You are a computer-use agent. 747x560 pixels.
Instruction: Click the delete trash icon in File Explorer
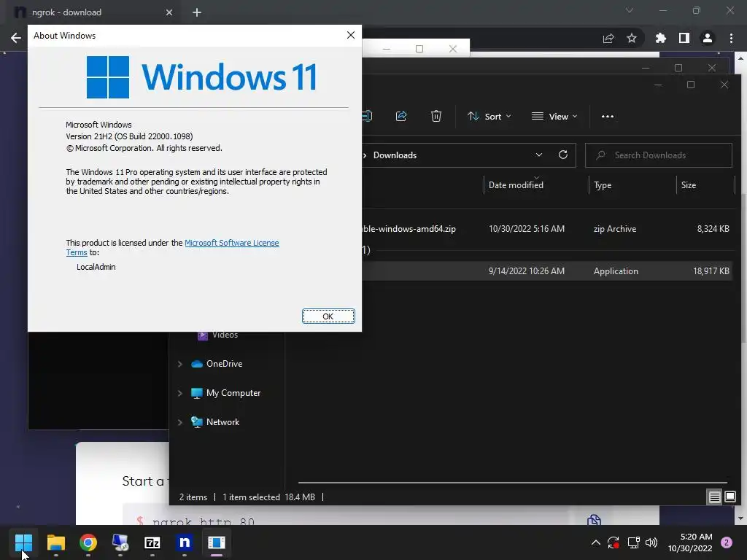click(x=436, y=116)
